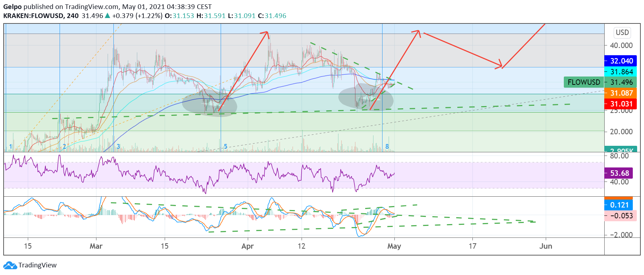The width and height of the screenshot is (644, 275).
Task: Click the 31.496 green current price label
Action: click(621, 82)
